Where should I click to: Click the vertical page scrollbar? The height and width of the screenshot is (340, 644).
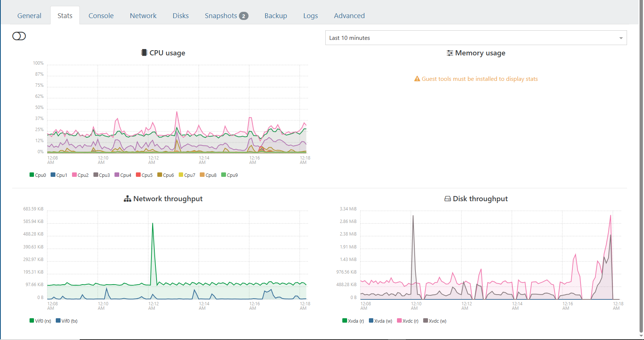[641, 166]
